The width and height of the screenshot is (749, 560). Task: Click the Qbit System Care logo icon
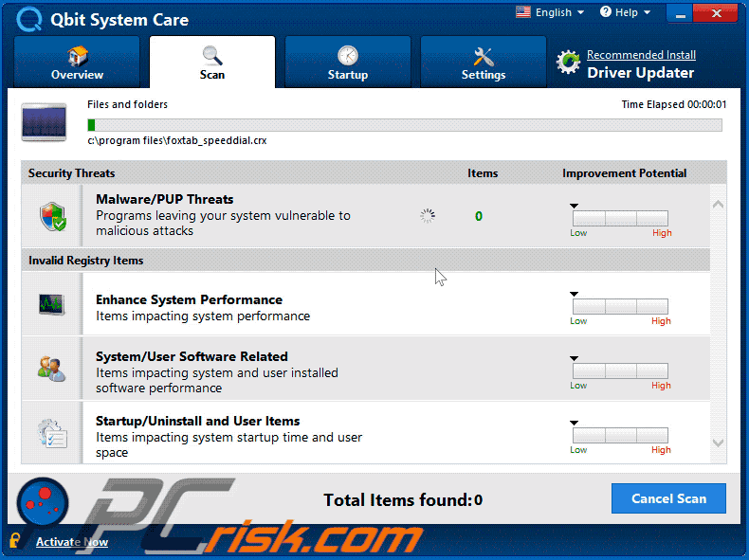coord(28,19)
